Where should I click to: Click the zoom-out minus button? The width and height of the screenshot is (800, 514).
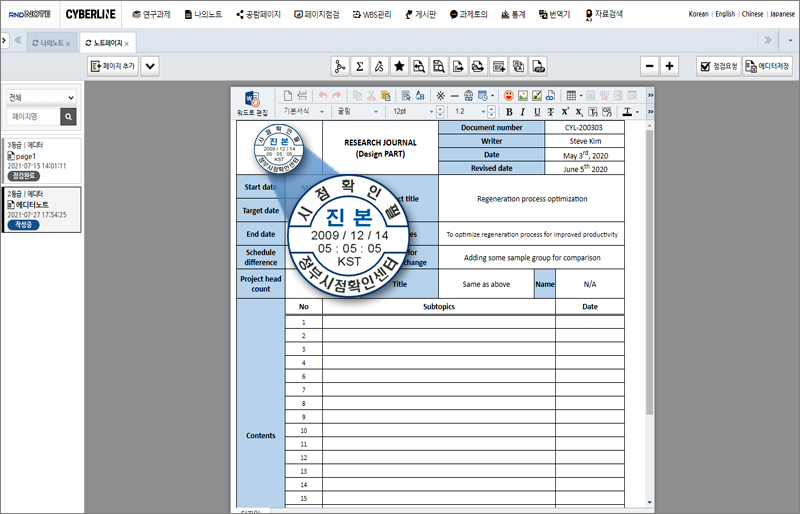649,66
